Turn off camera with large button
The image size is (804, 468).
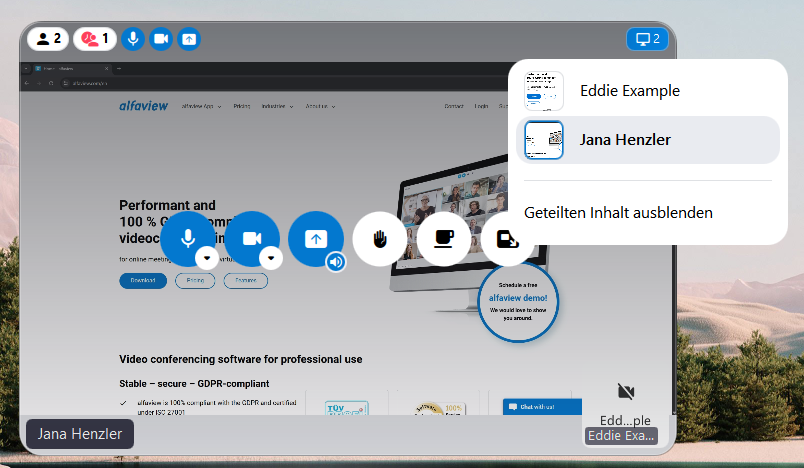tap(251, 238)
